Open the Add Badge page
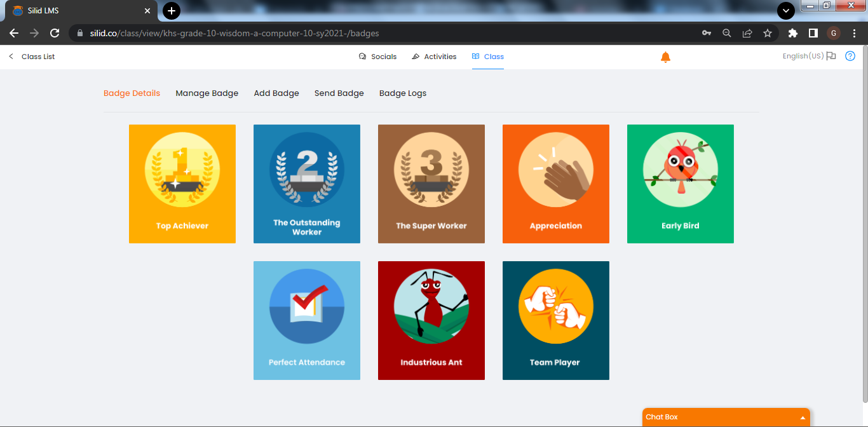868x427 pixels. pos(276,93)
